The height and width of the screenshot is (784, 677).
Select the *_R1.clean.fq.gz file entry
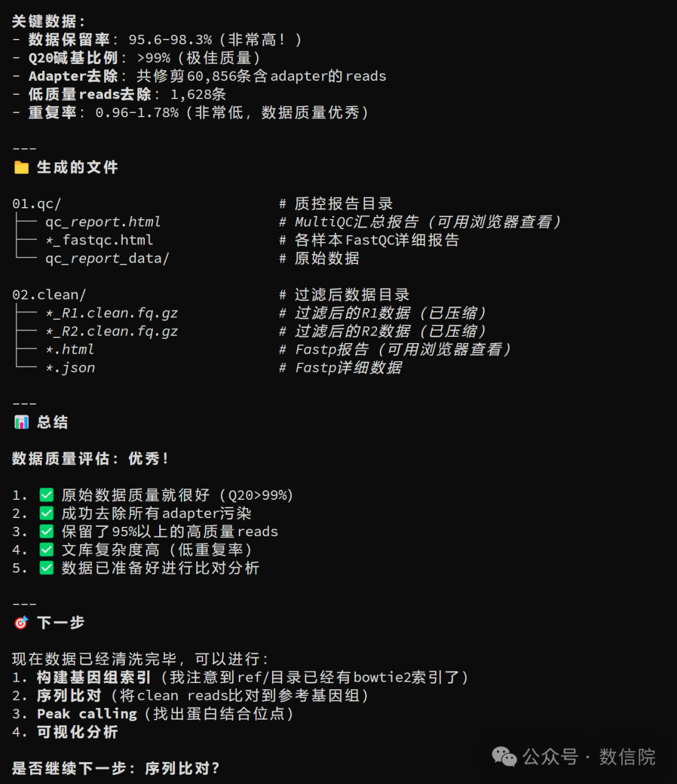click(112, 313)
